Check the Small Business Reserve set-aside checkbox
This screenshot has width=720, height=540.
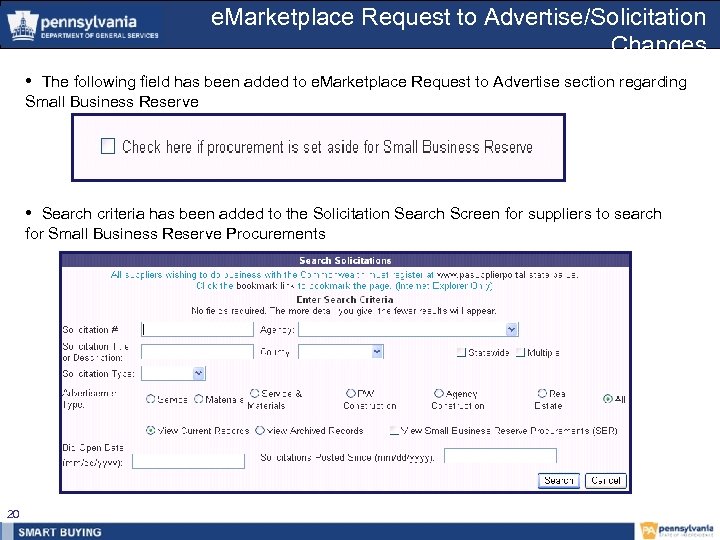click(108, 146)
